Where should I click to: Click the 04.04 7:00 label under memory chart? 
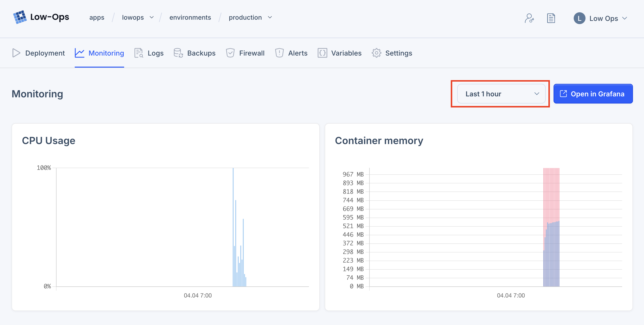tap(511, 295)
